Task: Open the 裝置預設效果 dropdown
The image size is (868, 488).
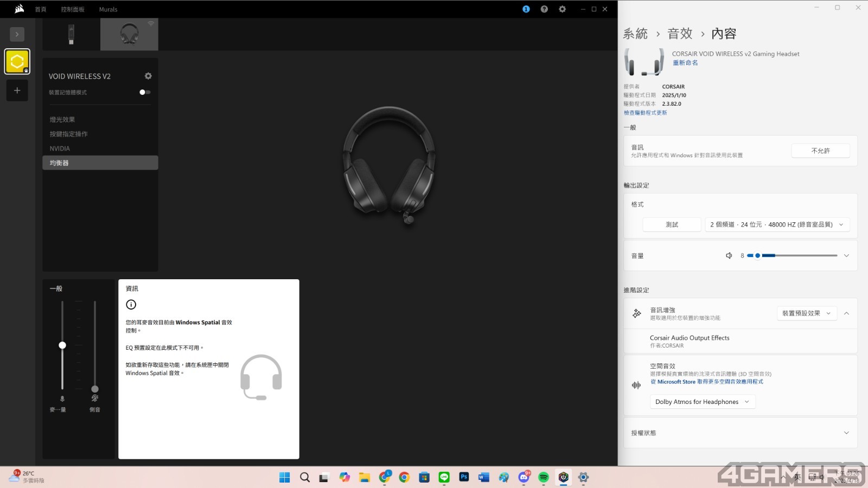Action: [806, 313]
